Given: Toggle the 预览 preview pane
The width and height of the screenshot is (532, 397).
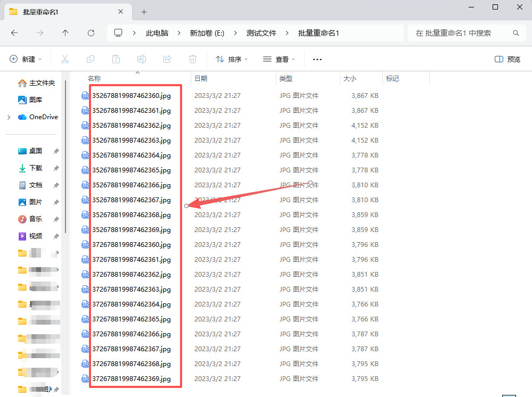Looking at the screenshot, I should (507, 59).
